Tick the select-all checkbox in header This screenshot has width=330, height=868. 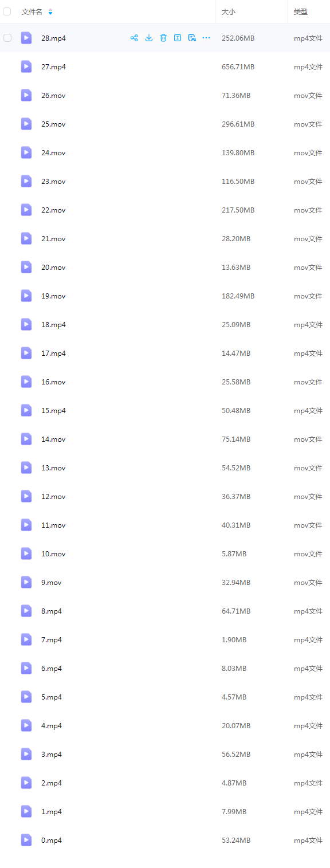7,11
